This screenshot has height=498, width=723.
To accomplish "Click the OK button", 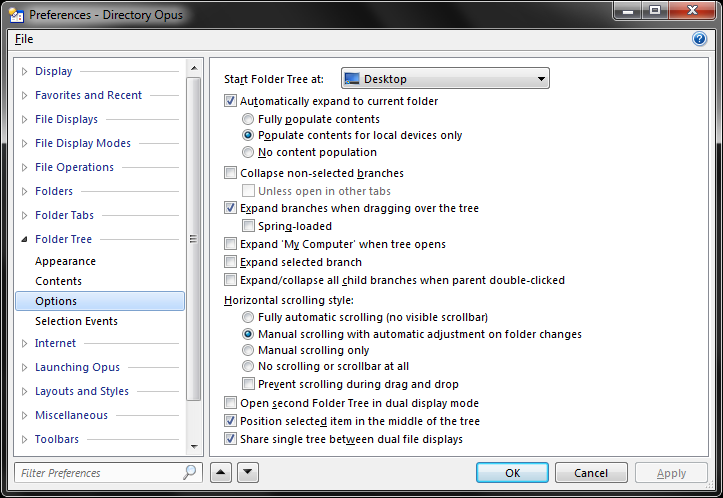I will point(512,473).
